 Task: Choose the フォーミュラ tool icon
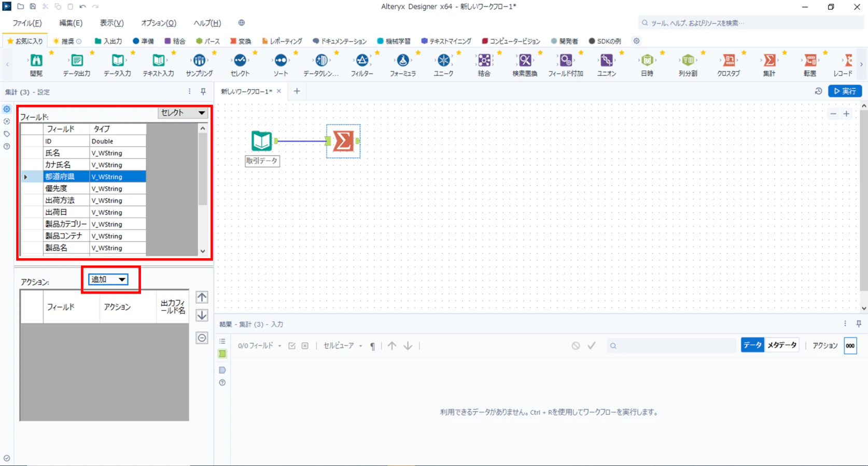coord(403,61)
